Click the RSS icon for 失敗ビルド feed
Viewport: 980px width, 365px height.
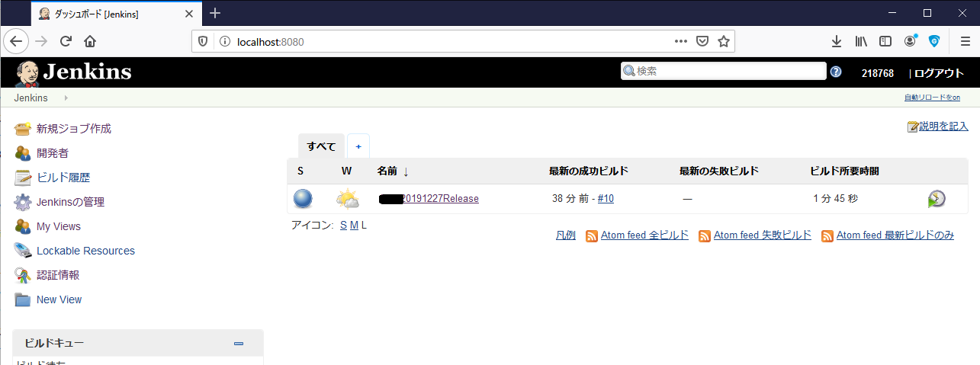(x=705, y=236)
